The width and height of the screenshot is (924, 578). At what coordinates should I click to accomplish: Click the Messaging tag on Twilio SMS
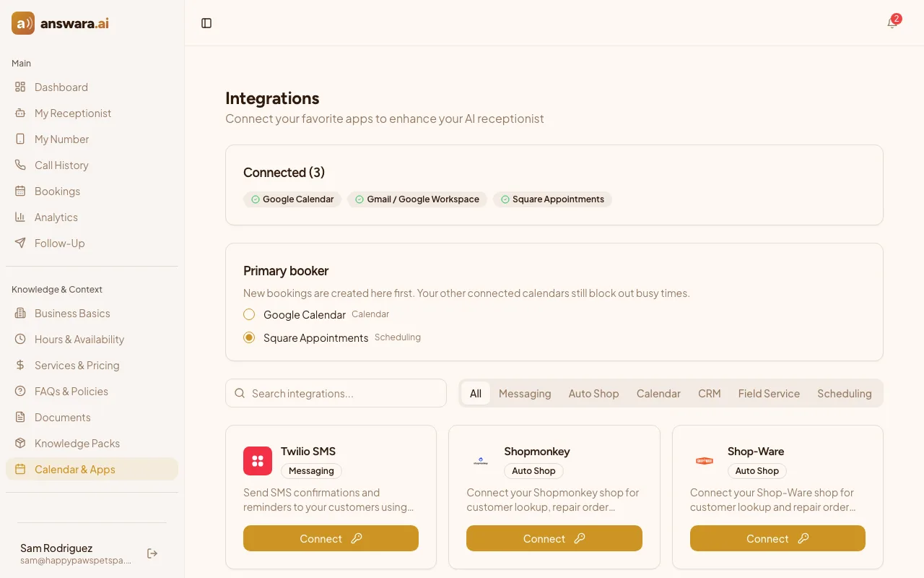coord(311,470)
